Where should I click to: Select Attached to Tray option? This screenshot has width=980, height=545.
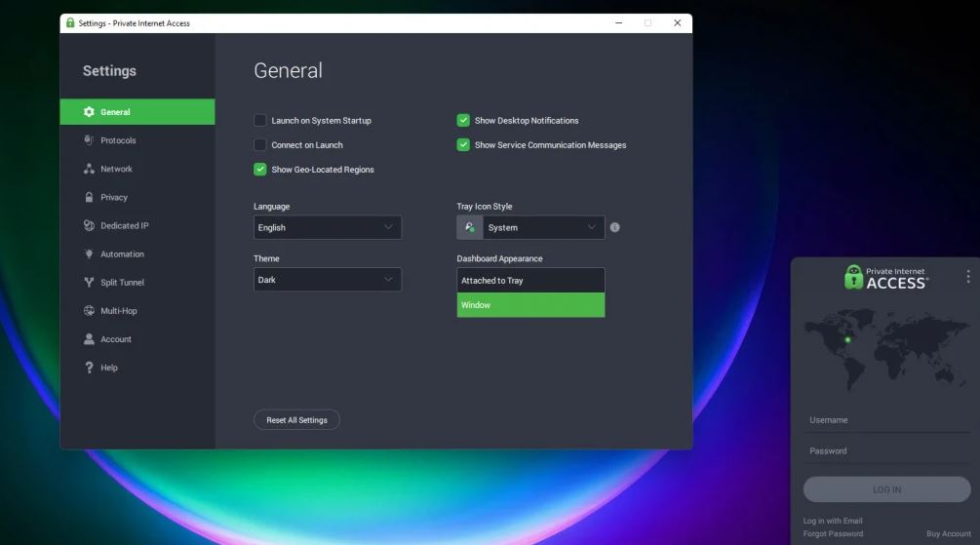tap(530, 281)
